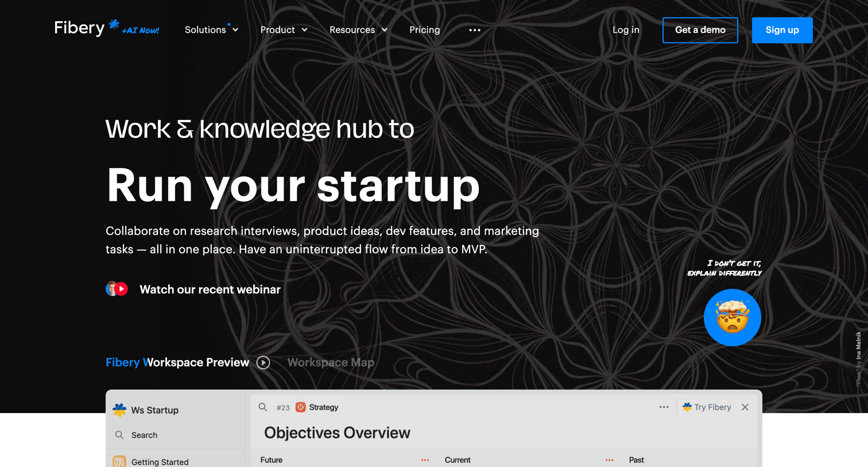Open the Ws Startup workspace name

(154, 410)
